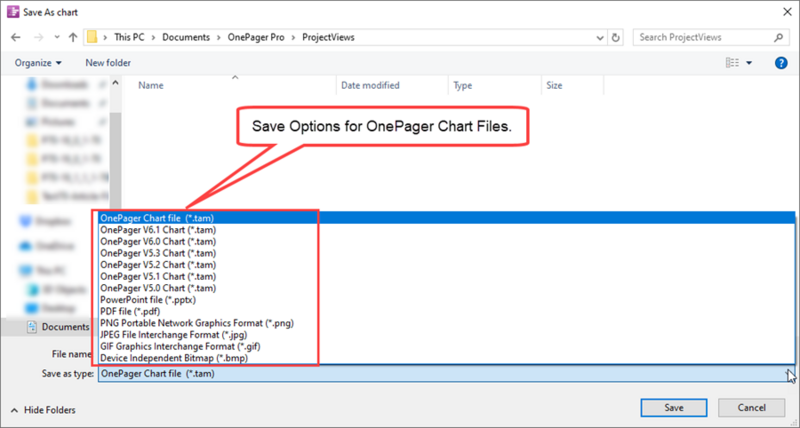
Task: Open view options dropdown arrow
Action: point(749,63)
